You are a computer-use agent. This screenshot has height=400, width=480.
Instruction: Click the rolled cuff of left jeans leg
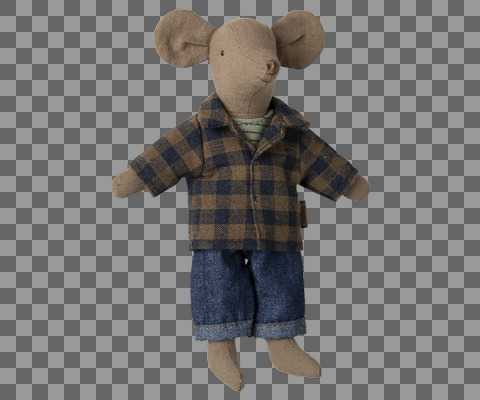tap(224, 331)
